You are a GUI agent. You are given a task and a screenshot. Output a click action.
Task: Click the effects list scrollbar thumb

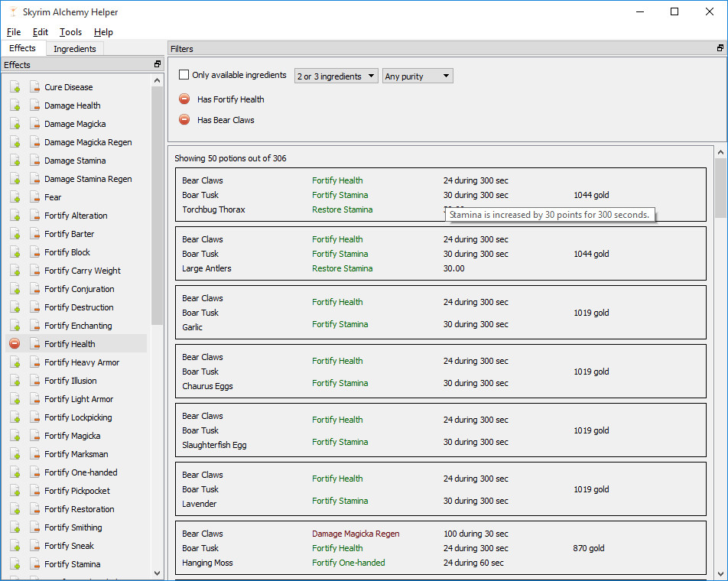coord(157,206)
